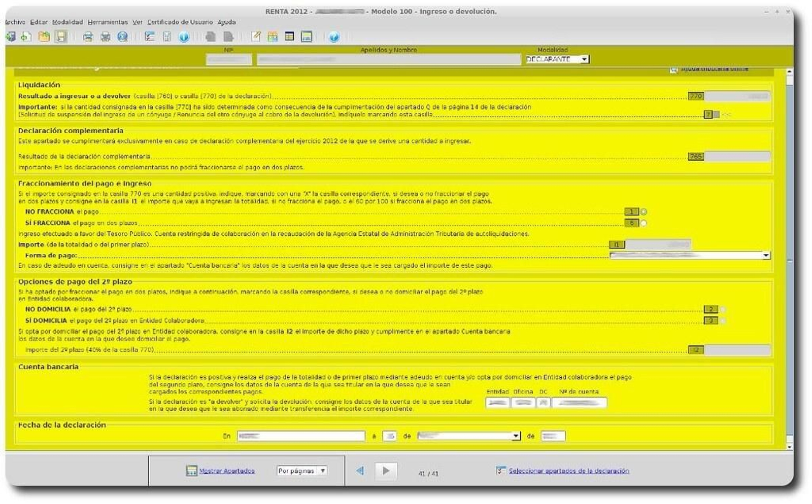
Task: Check the casilla next to box 770 suspension
Action: coord(717,115)
